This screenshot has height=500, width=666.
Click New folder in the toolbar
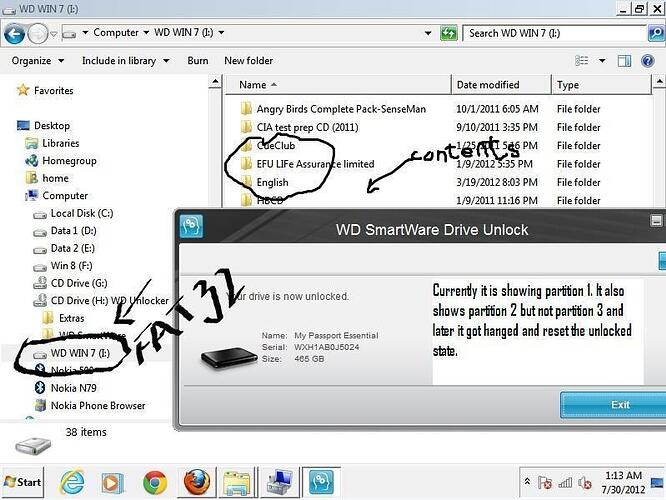click(248, 61)
